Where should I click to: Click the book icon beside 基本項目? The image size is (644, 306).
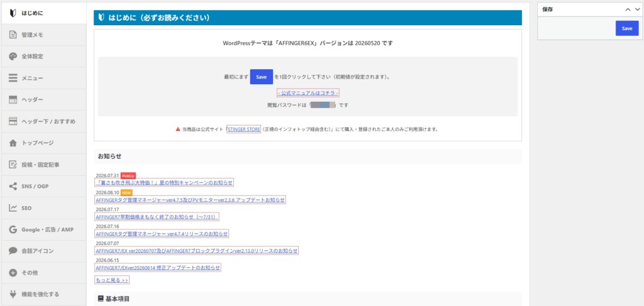tap(101, 298)
